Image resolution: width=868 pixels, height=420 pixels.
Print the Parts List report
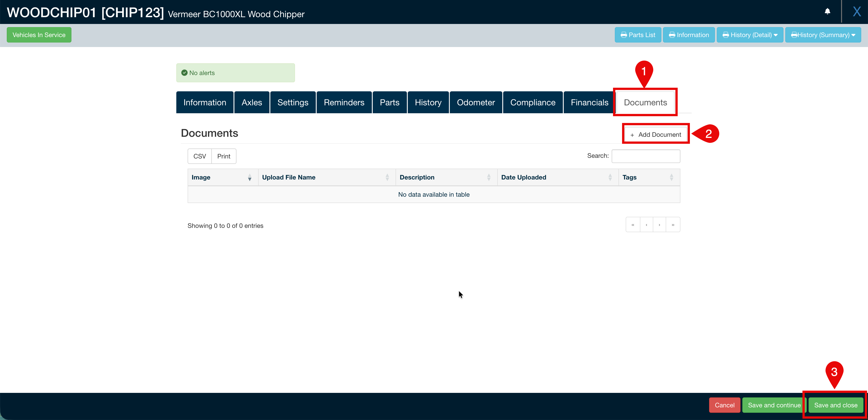tap(637, 35)
